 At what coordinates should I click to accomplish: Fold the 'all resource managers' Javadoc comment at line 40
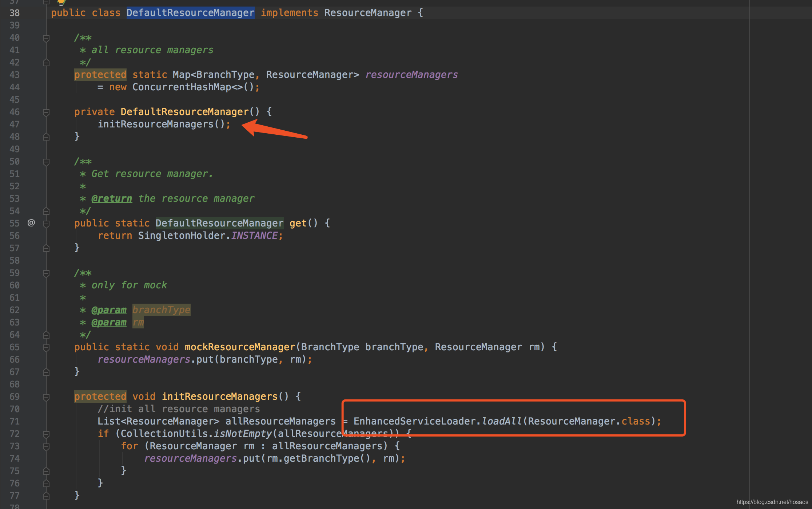(x=46, y=38)
